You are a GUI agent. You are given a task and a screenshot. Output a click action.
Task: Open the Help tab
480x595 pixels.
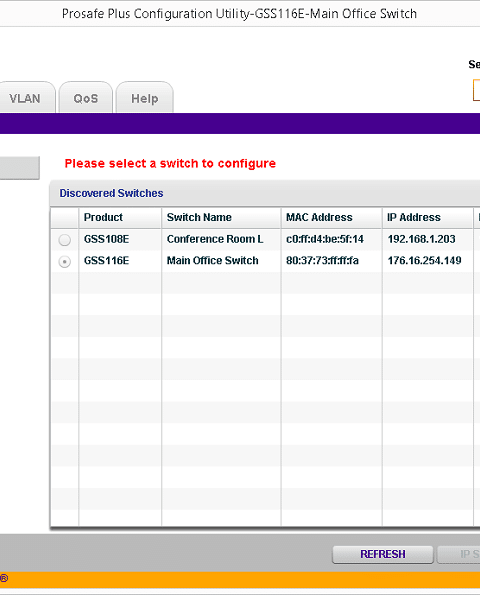click(145, 98)
